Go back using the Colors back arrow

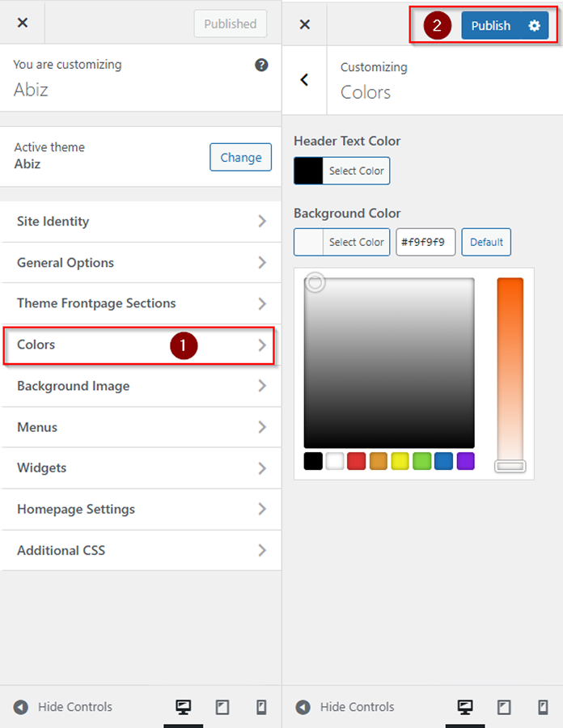point(304,79)
